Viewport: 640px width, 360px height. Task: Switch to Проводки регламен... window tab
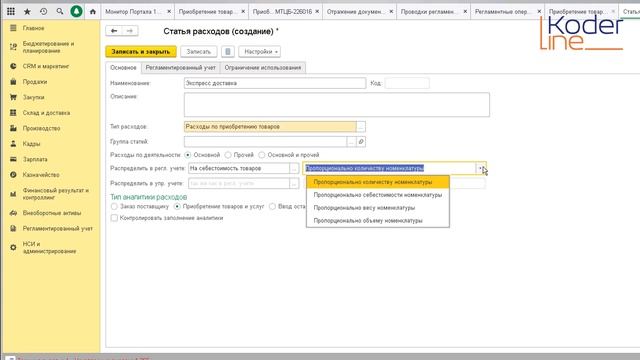tap(429, 11)
